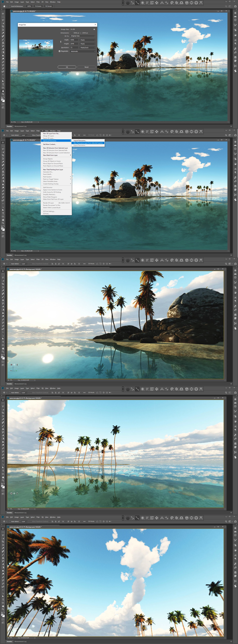The height and width of the screenshot is (644, 238).
Task: Click Hand tool preset icon left of Scroll All Windows
Action: click(4, 6)
